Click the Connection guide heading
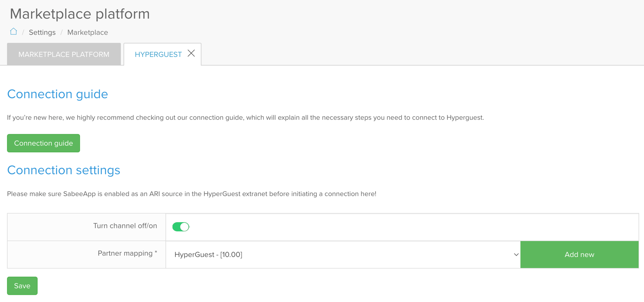The image size is (644, 302). click(x=58, y=94)
